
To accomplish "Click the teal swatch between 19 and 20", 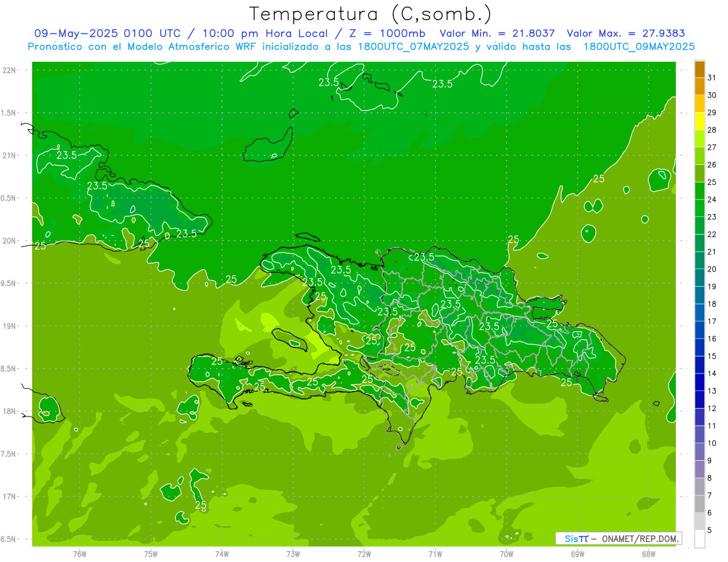I will pos(699,278).
